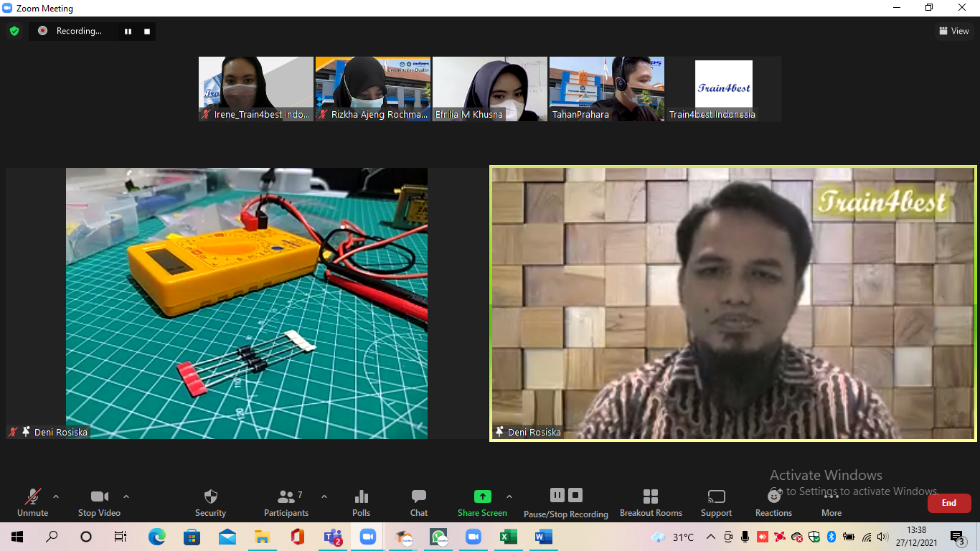Open the Participants panel

pos(286,497)
